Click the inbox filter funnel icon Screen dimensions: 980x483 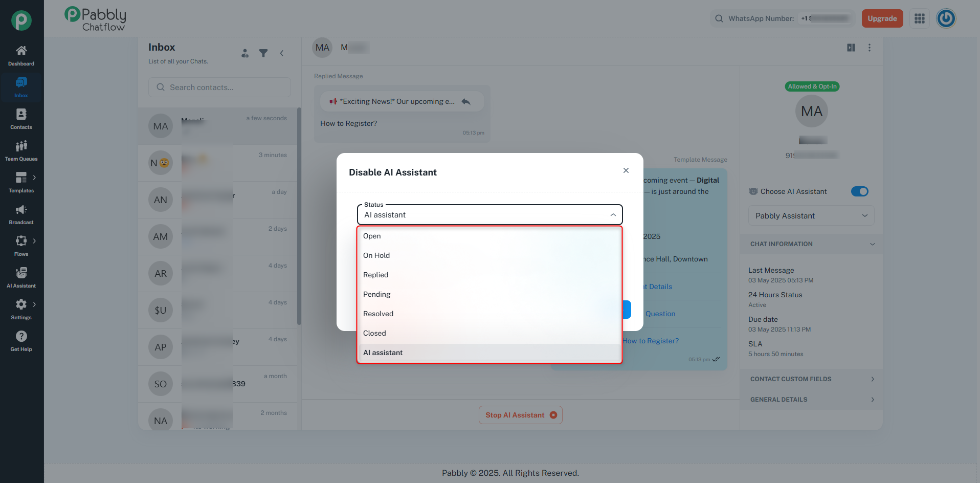(x=263, y=53)
